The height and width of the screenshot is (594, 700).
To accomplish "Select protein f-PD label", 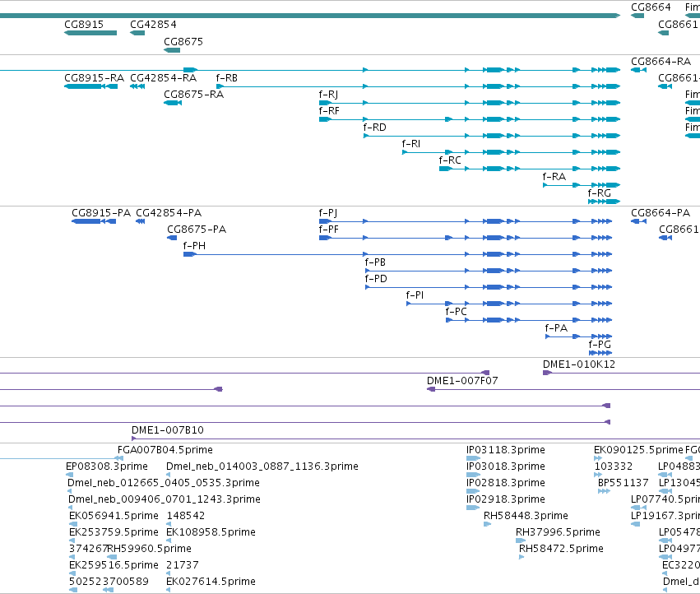I will pos(376,279).
